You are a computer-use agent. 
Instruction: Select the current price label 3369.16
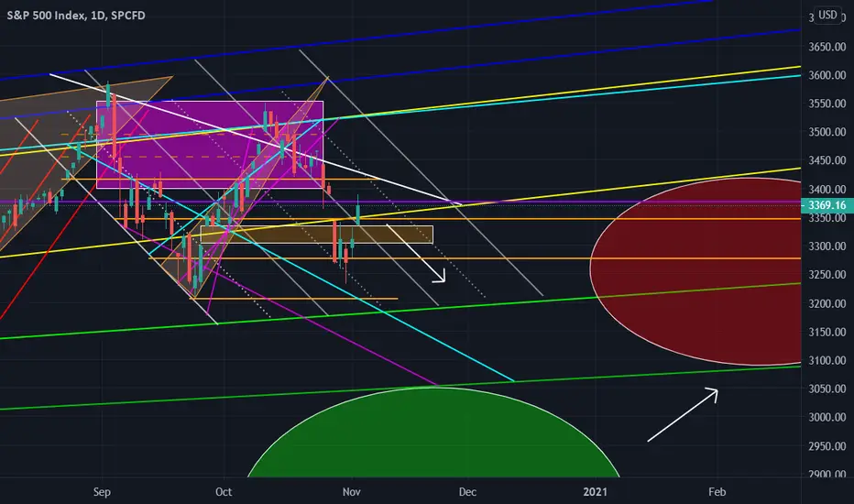pyautogui.click(x=827, y=205)
